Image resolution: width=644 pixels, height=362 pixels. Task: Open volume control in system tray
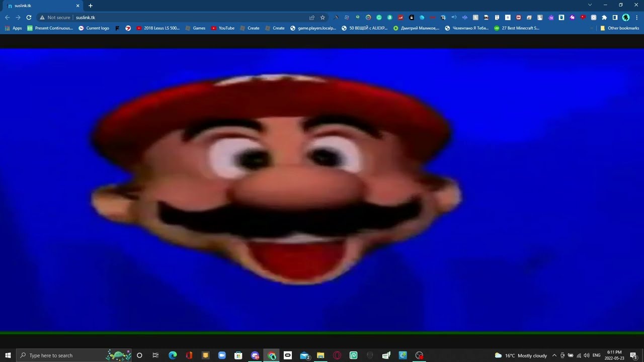pos(587,355)
